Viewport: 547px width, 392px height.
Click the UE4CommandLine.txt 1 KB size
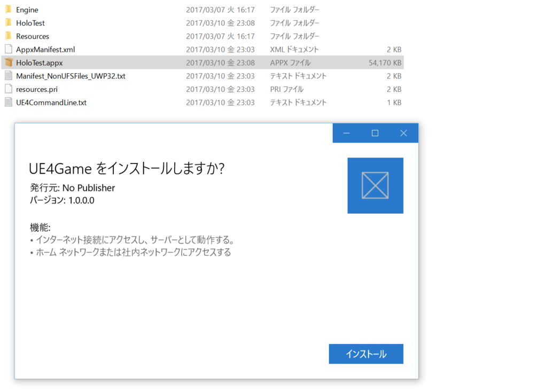click(394, 103)
